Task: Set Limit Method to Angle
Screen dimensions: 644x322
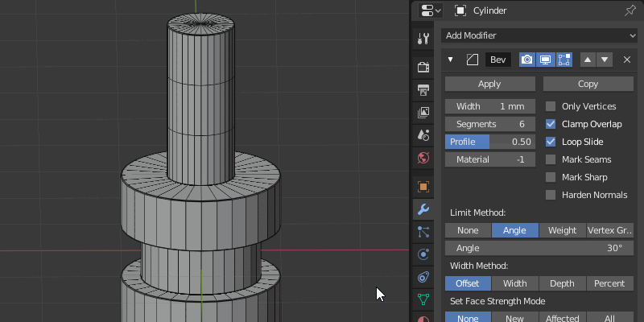Action: click(x=514, y=230)
